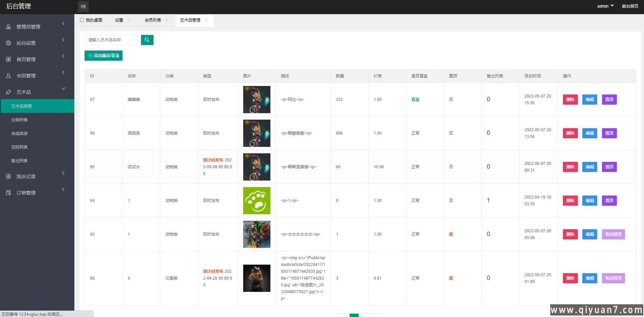Viewport: 644px width, 317px height.
Task: Click the magnifier search button
Action: click(x=147, y=40)
